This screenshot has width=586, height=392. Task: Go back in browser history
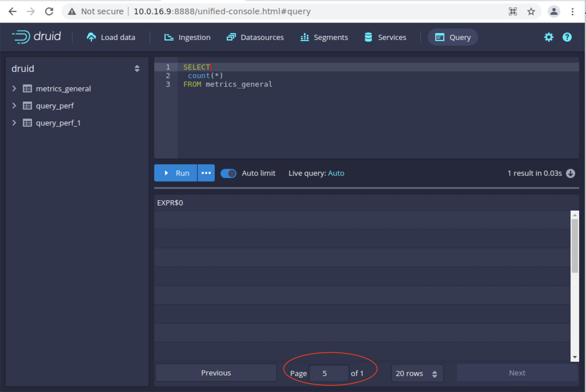pos(13,11)
